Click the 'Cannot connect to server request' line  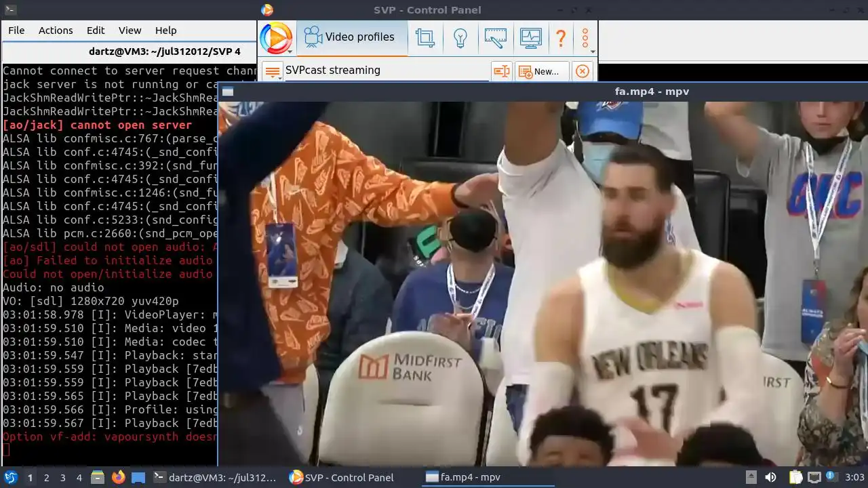click(x=130, y=70)
